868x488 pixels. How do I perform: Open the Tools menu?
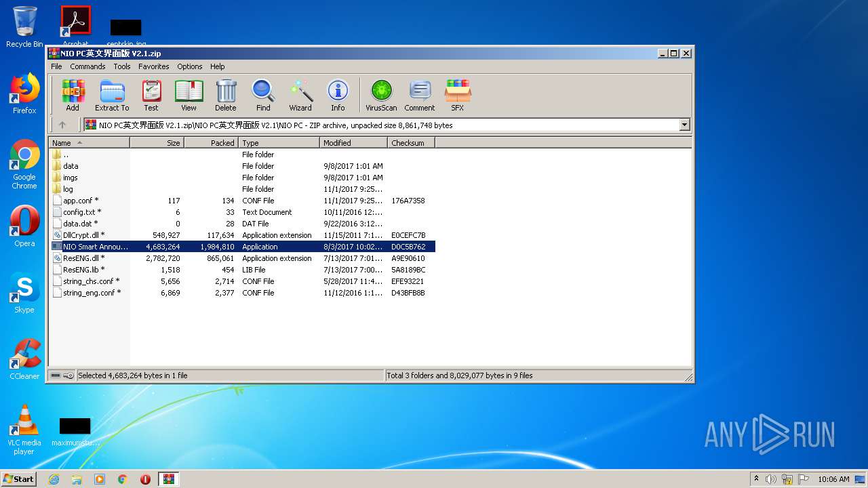(x=122, y=66)
